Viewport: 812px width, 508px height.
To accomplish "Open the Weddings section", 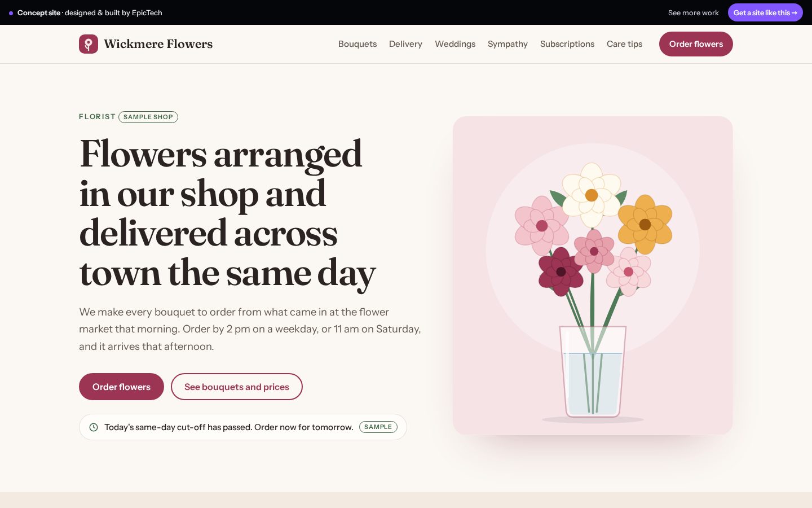I will coord(455,44).
